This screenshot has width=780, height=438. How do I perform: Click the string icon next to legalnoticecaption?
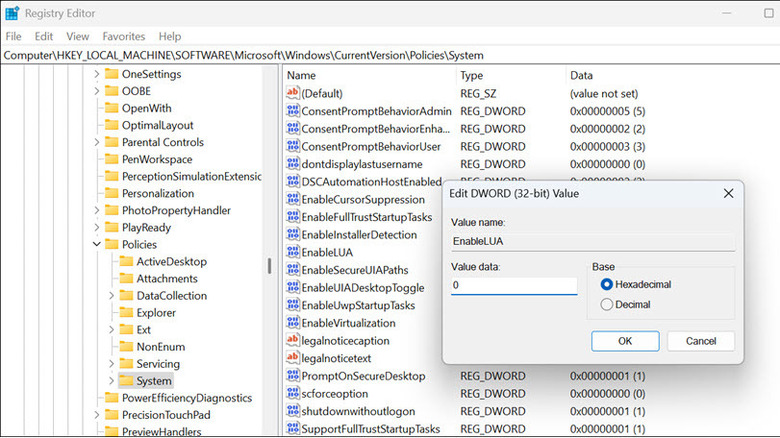pos(293,341)
